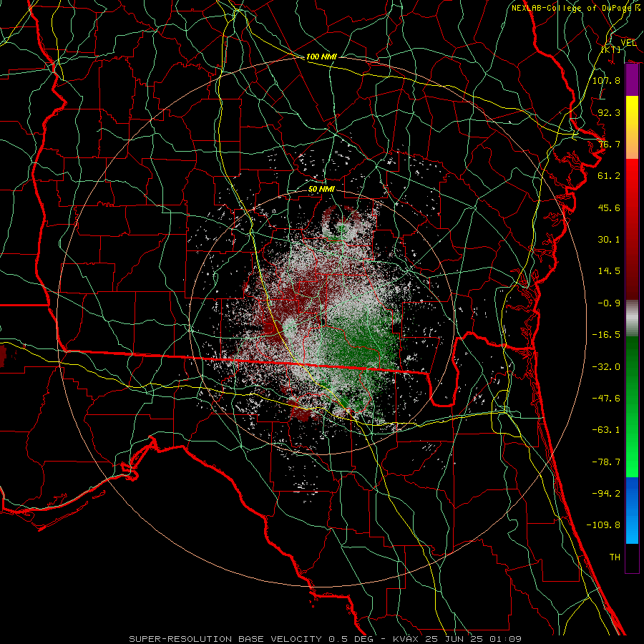Screen dimensions: 644x644
Task: Click the -94.2 legend value
Action: point(606,494)
